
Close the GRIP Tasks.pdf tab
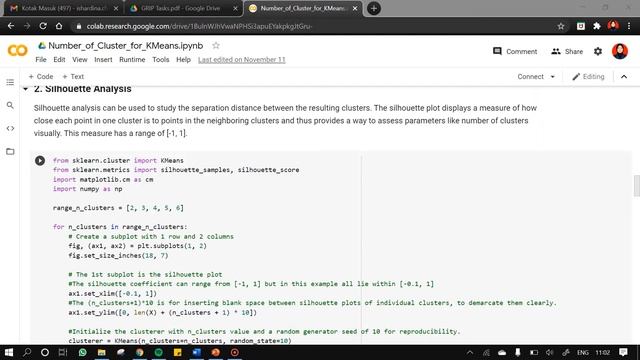point(235,8)
